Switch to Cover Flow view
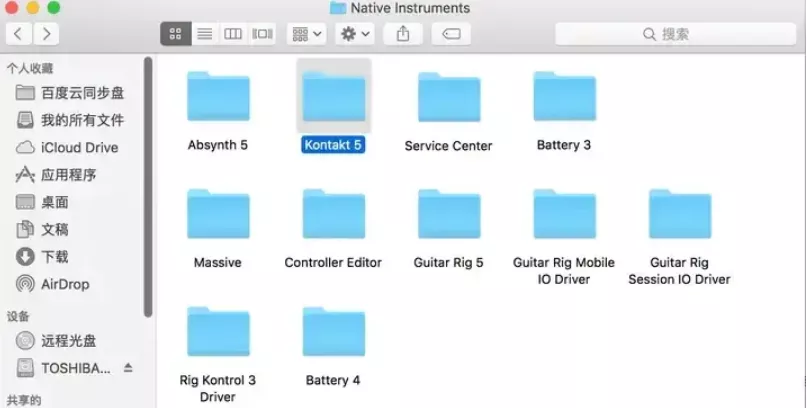The width and height of the screenshot is (807, 408). tap(262, 34)
